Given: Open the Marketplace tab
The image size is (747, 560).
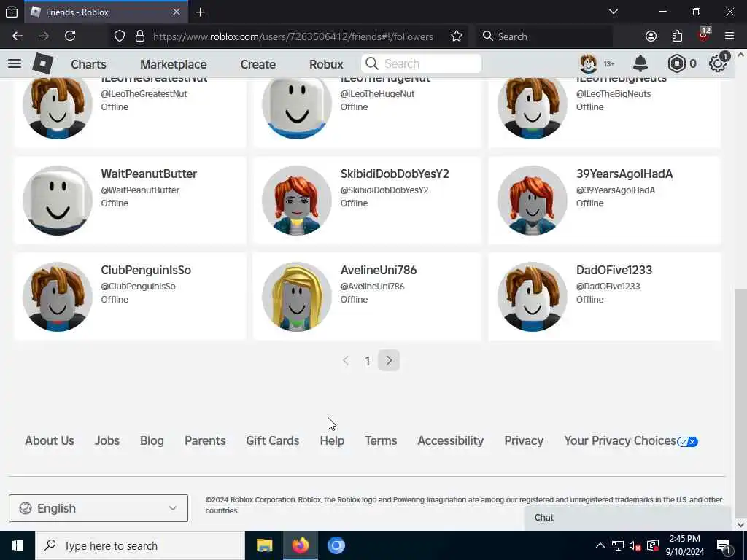Looking at the screenshot, I should [x=174, y=64].
